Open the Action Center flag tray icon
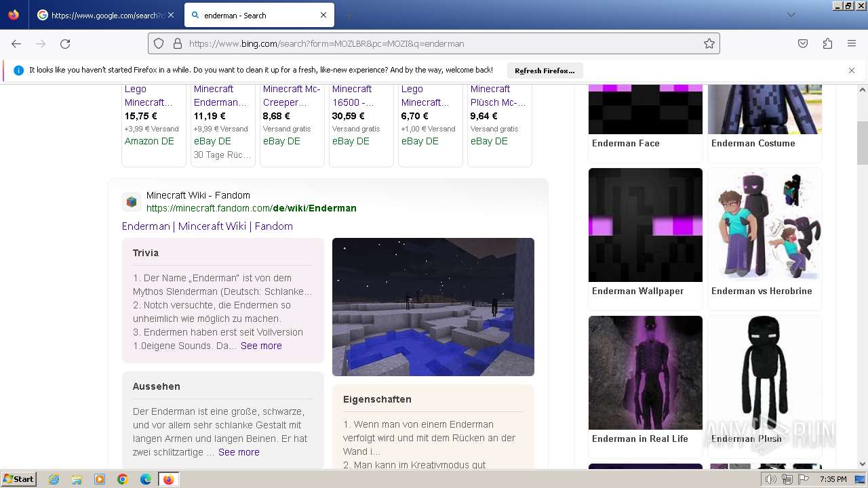The image size is (868, 488). tap(804, 479)
